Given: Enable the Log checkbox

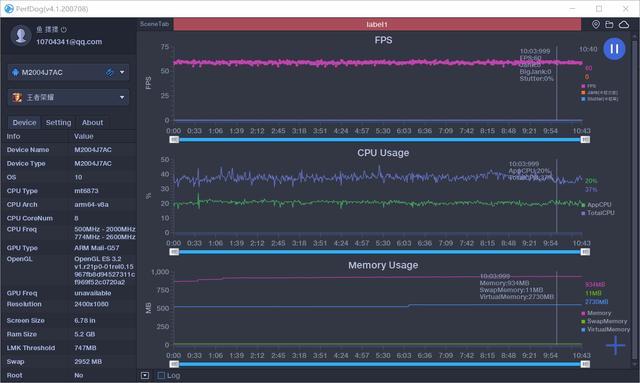Looking at the screenshot, I should pos(161,375).
